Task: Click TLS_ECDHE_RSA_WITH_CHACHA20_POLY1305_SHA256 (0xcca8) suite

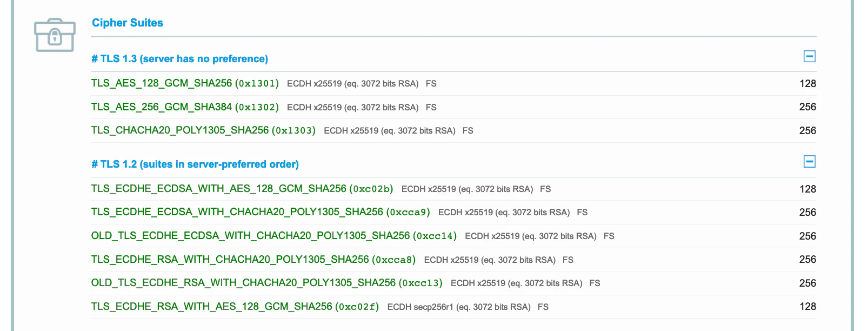Action: coord(253,260)
